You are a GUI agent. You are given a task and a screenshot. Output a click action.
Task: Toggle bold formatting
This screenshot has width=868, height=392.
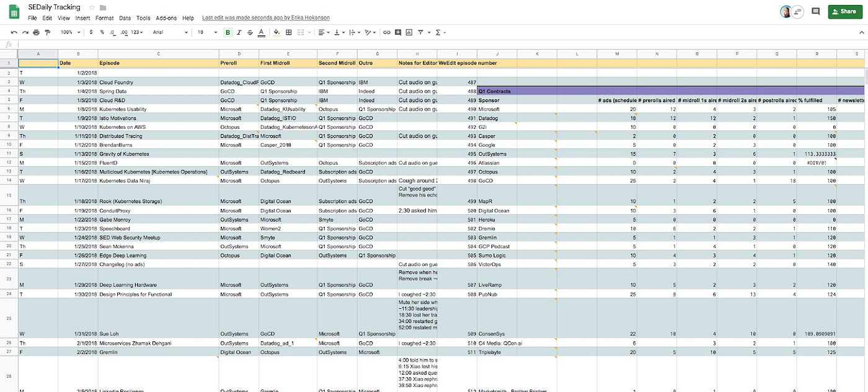(x=228, y=32)
